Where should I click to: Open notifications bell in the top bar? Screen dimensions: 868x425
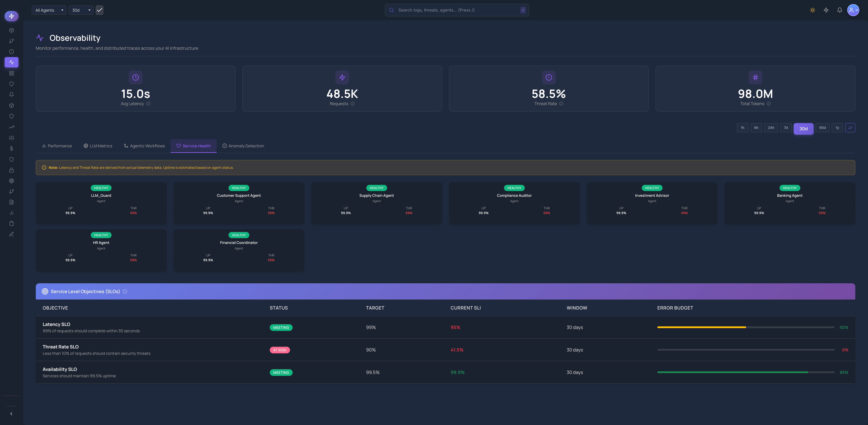click(839, 10)
